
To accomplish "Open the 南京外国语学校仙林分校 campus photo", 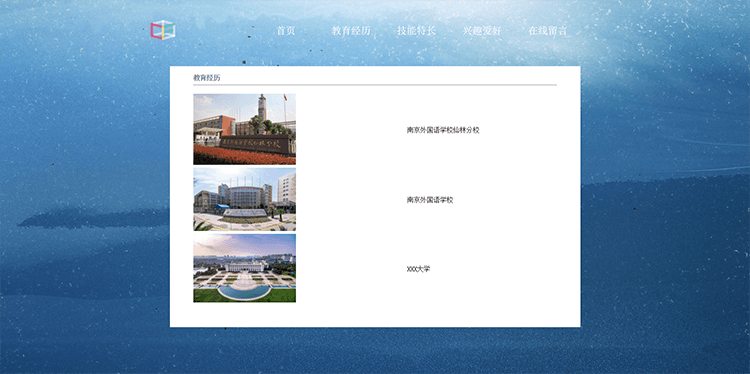I will click(244, 129).
